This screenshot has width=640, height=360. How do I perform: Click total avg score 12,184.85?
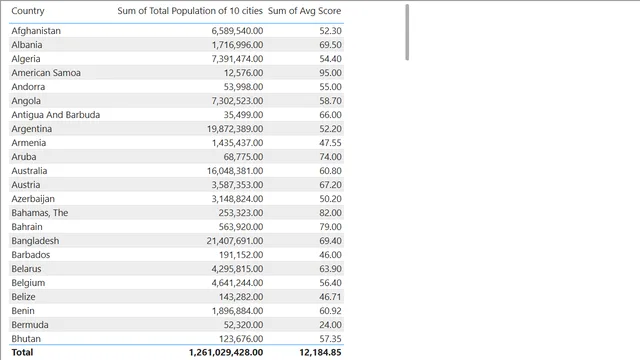tap(320, 352)
